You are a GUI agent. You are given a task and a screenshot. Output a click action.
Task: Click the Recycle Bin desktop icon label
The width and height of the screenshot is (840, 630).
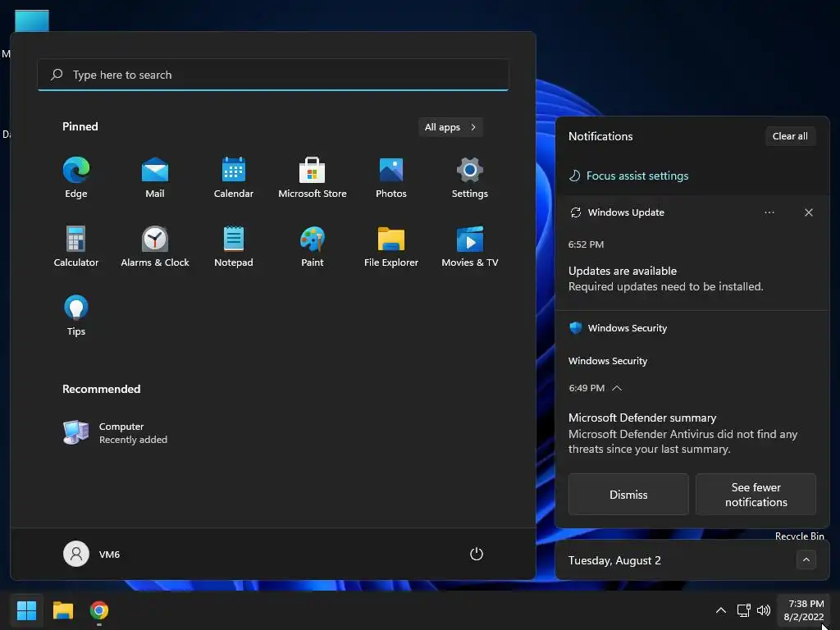(x=799, y=536)
